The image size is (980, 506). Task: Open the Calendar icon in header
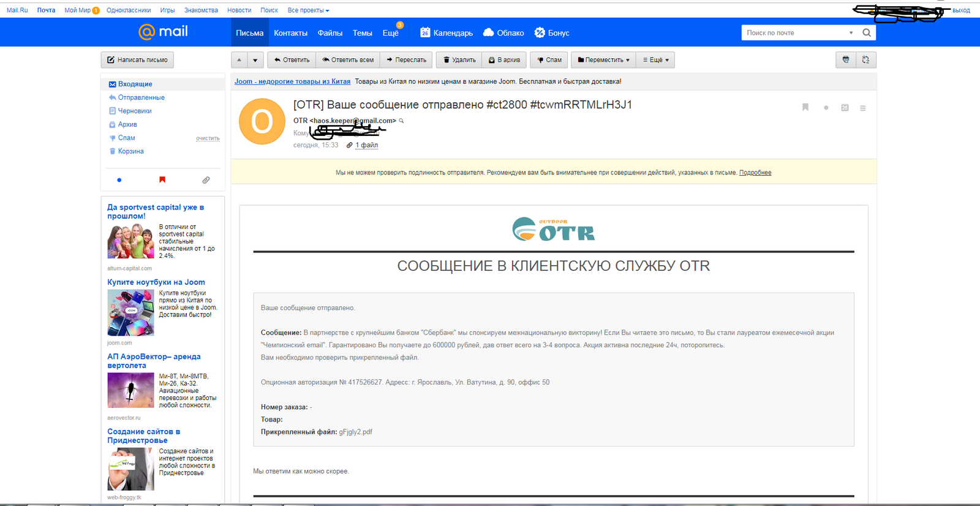point(425,32)
